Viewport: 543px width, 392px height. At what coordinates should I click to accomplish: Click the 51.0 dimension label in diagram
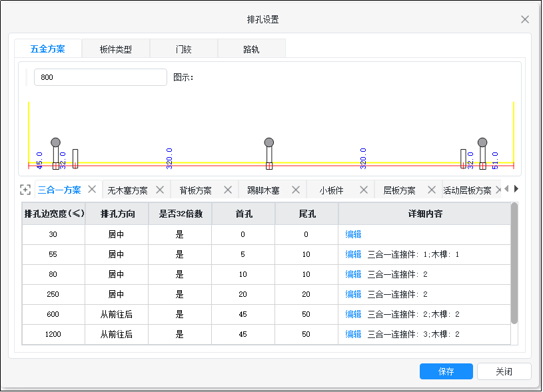click(495, 160)
